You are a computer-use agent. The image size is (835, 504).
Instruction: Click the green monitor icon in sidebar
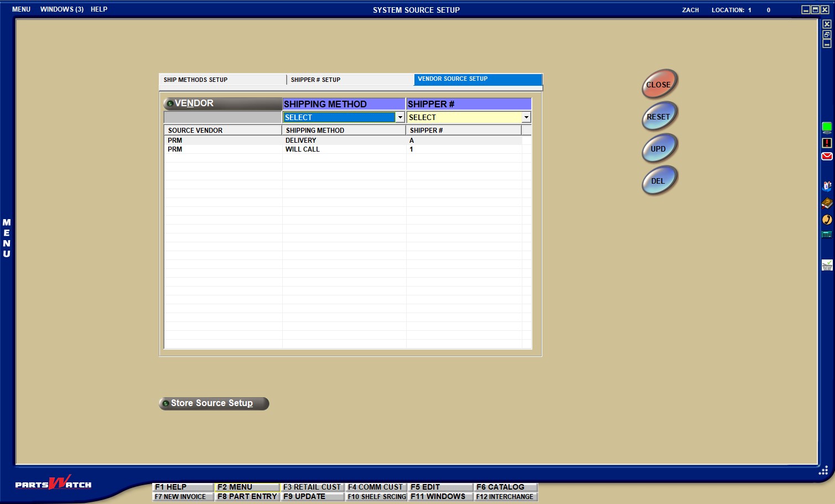coord(827,128)
